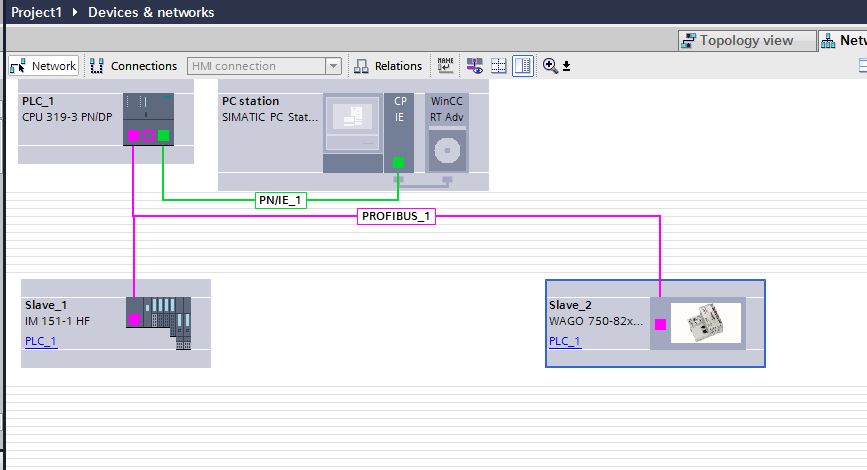
Task: Click the Connections button
Action: 133,66
